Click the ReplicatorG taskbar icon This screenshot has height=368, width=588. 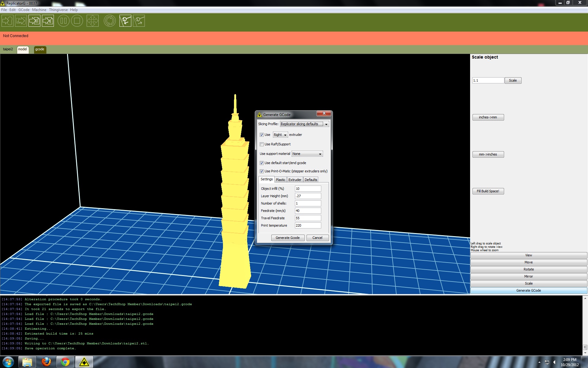(x=84, y=362)
